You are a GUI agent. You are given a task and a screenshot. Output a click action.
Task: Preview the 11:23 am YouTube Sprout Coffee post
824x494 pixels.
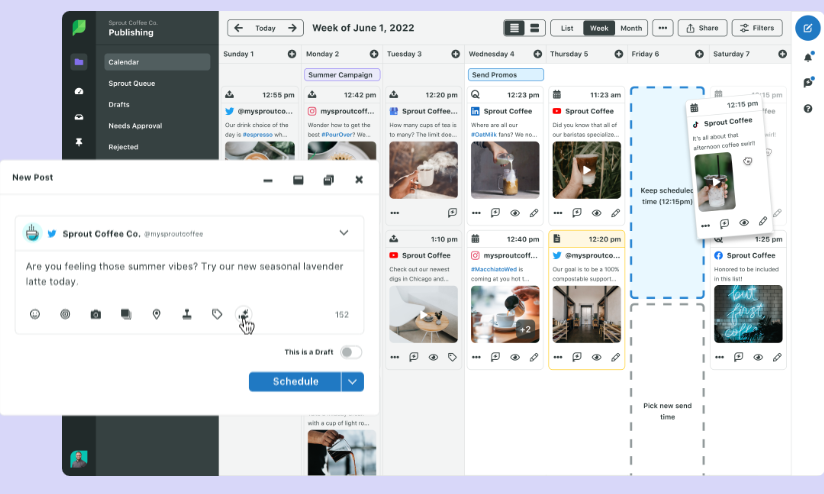[x=596, y=213]
